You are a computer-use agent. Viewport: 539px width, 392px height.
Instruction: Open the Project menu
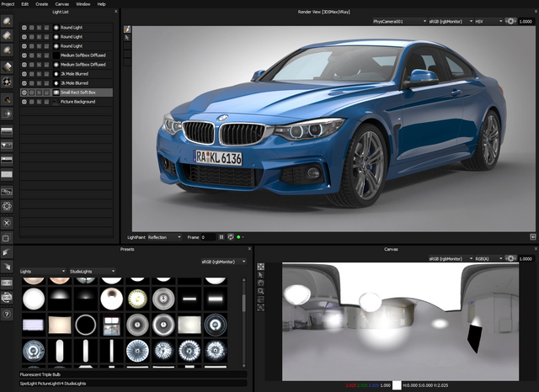8,4
